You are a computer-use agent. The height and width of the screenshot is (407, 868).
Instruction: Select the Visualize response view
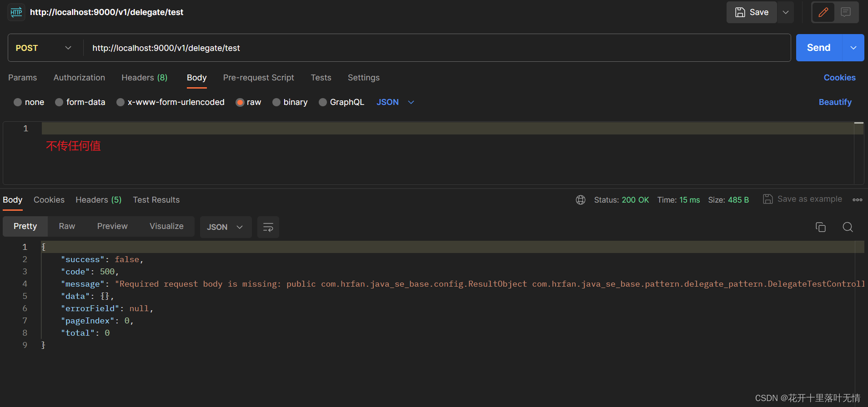click(167, 226)
